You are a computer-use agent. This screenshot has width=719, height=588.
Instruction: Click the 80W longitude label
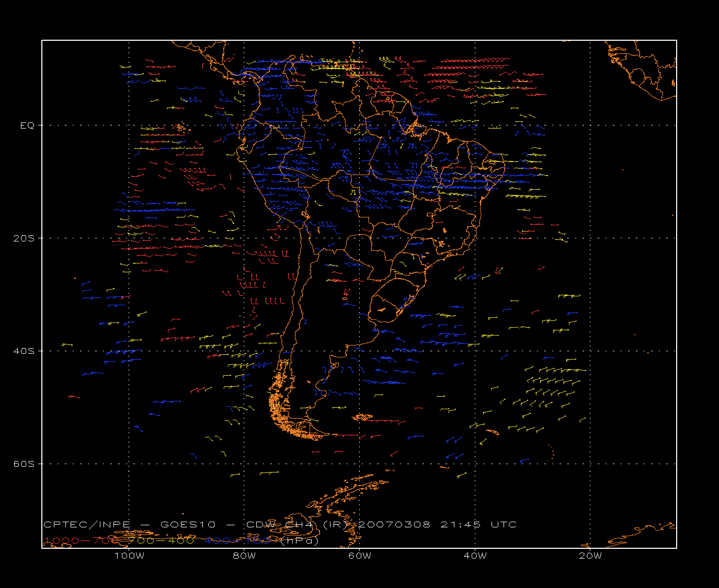(x=244, y=556)
